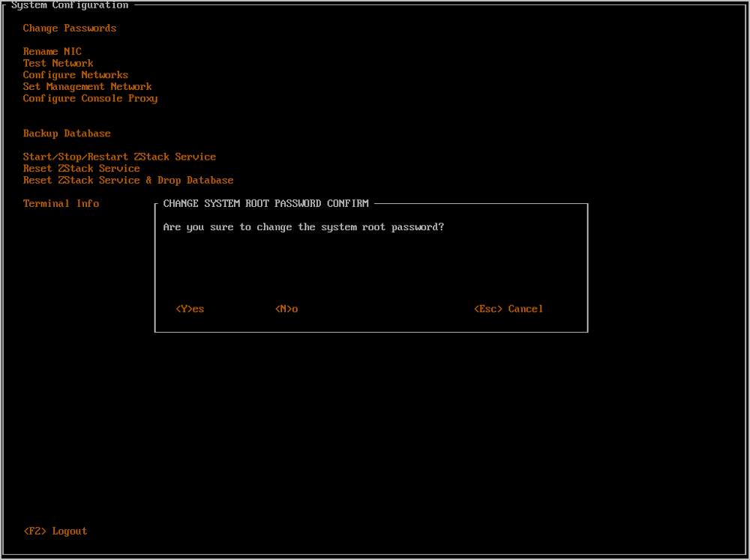Open the Terminal Info entry
Screen dimensions: 750x560
coord(61,204)
